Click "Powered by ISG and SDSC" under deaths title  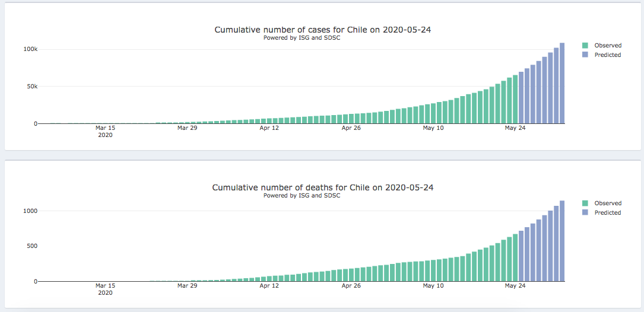pyautogui.click(x=302, y=196)
